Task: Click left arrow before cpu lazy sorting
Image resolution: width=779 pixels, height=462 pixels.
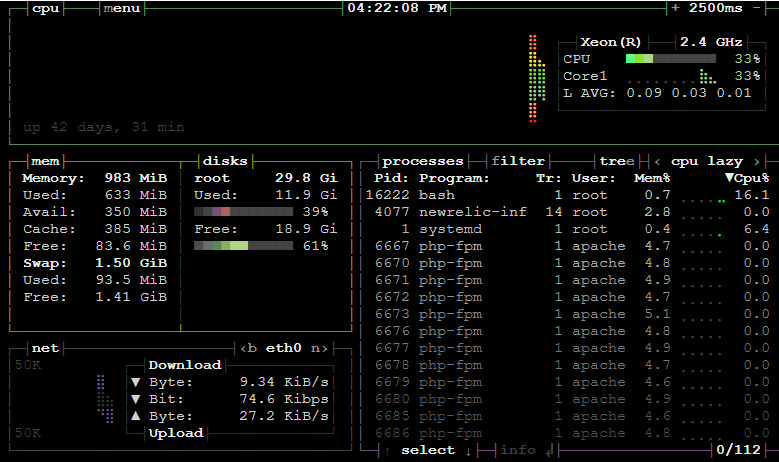Action: [x=657, y=161]
